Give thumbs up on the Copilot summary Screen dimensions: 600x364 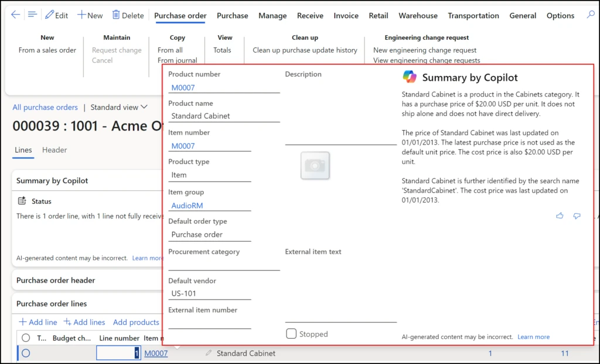click(x=560, y=215)
